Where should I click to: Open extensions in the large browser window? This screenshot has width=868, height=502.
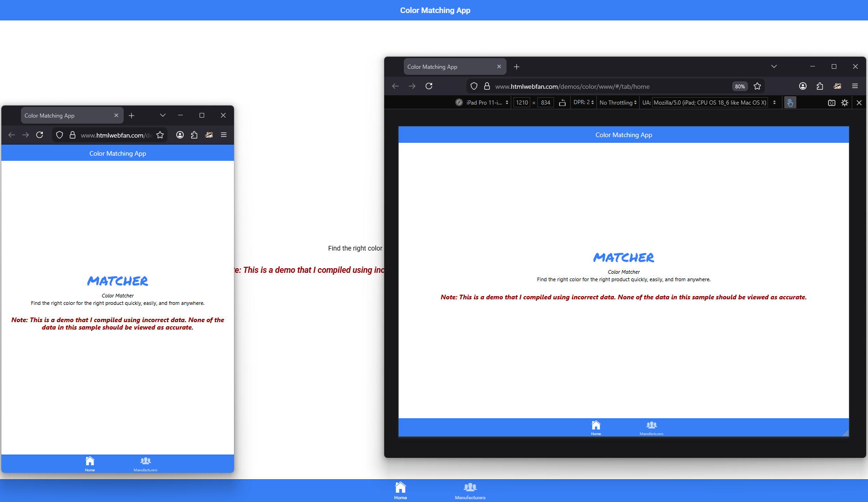(x=820, y=86)
